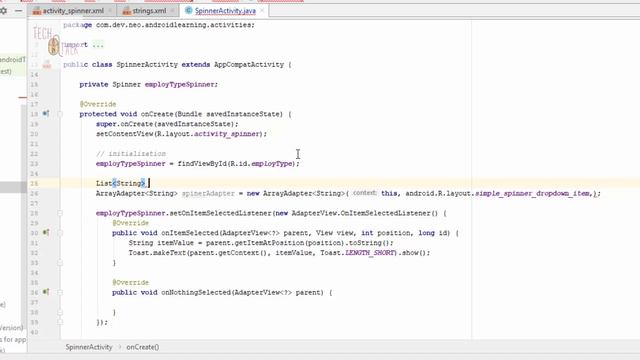
Task: Click the fold end marker on line 33
Action: tap(60, 263)
